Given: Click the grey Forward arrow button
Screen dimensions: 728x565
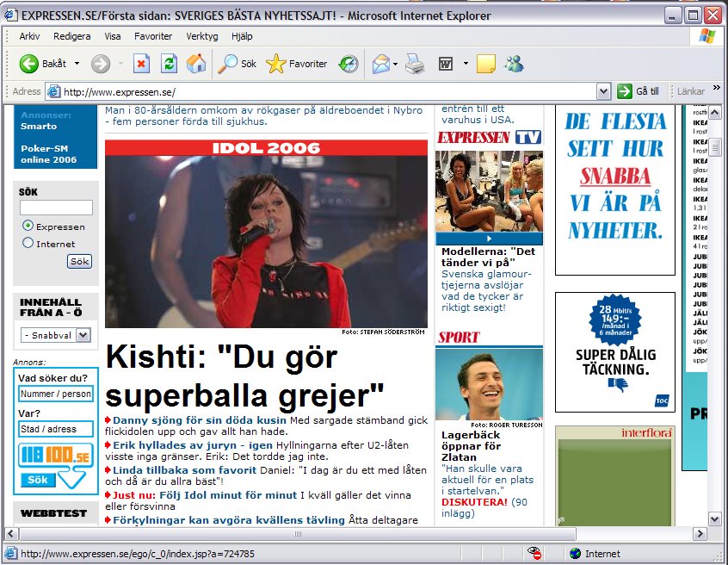Looking at the screenshot, I should pyautogui.click(x=101, y=64).
